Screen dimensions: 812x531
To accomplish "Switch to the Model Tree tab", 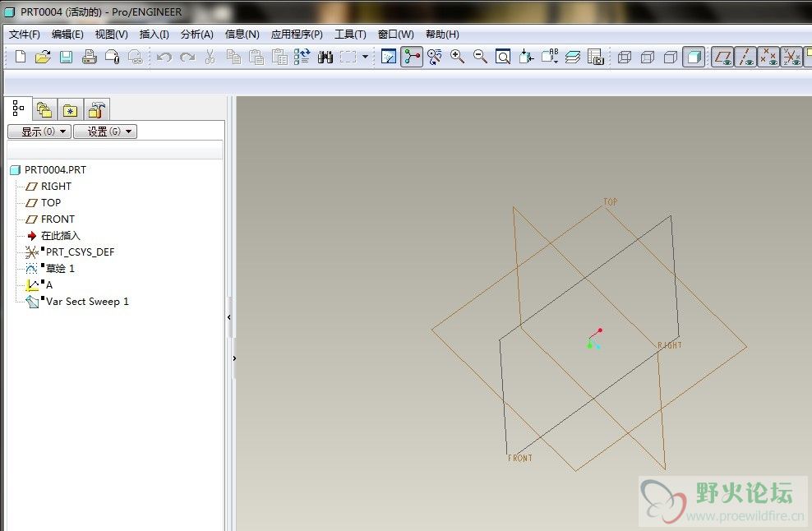I will pos(18,109).
